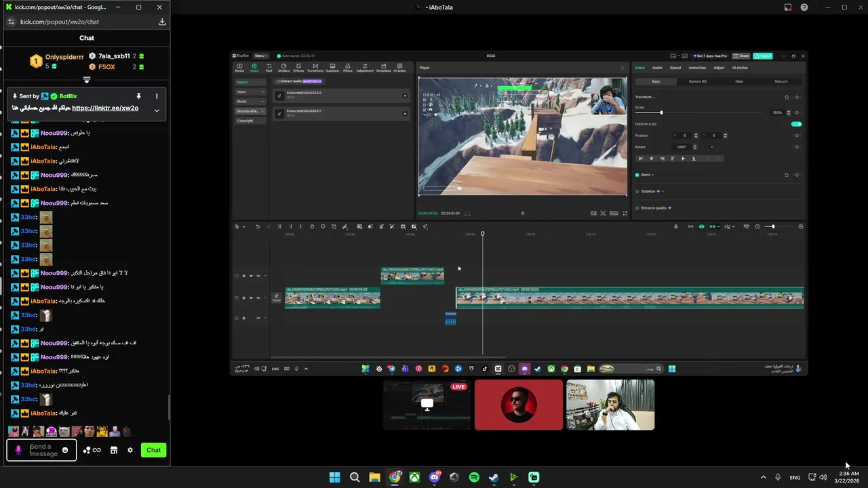This screenshot has width=868, height=488.
Task: Open the CapCut Menu dropdown
Action: tap(260, 56)
